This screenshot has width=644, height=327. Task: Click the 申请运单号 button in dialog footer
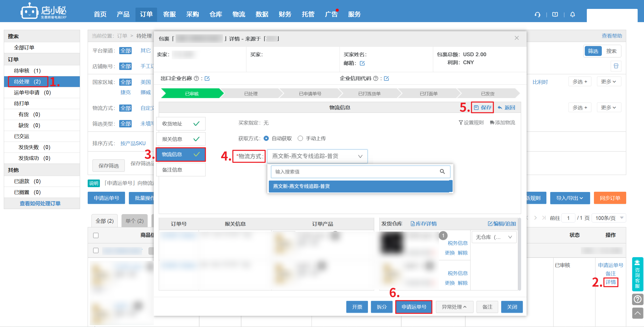[414, 307]
